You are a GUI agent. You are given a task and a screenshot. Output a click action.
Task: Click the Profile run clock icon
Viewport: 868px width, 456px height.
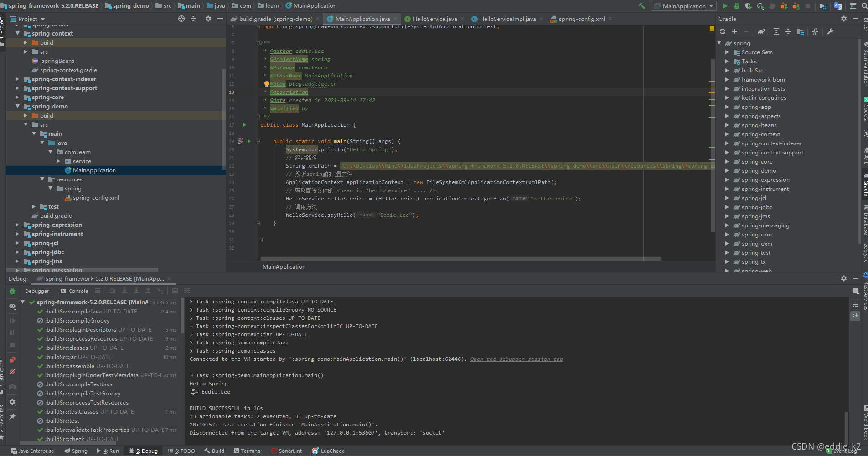click(x=760, y=6)
